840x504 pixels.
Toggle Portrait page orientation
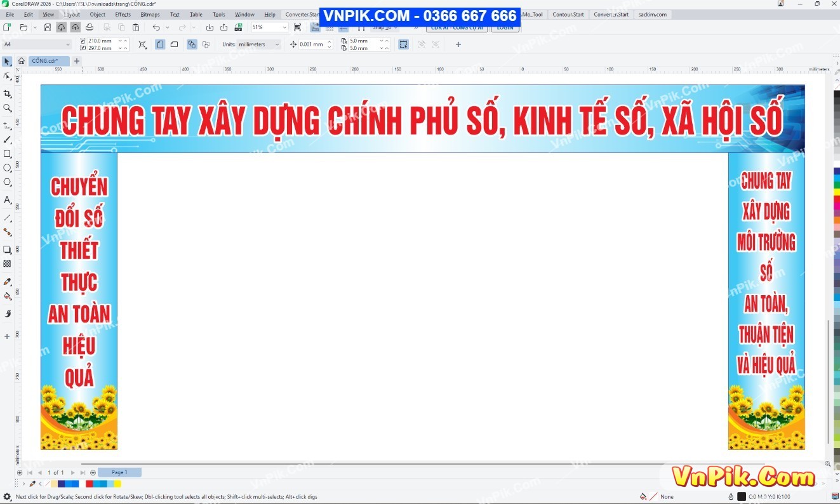(159, 44)
